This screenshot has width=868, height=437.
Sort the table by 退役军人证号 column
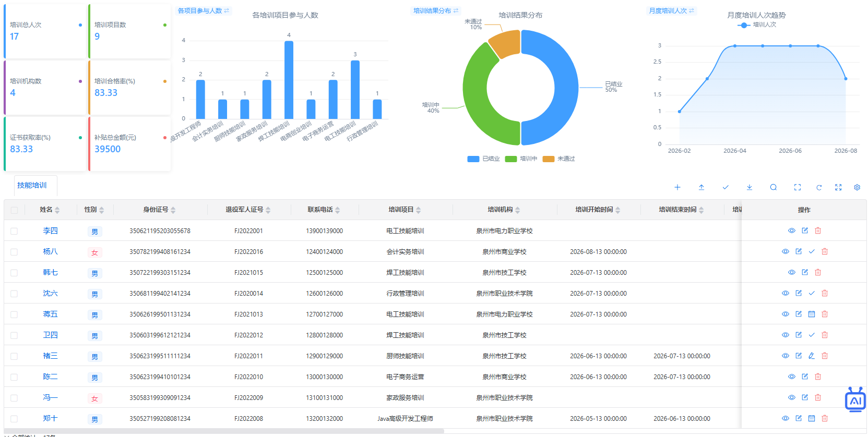pyautogui.click(x=268, y=210)
